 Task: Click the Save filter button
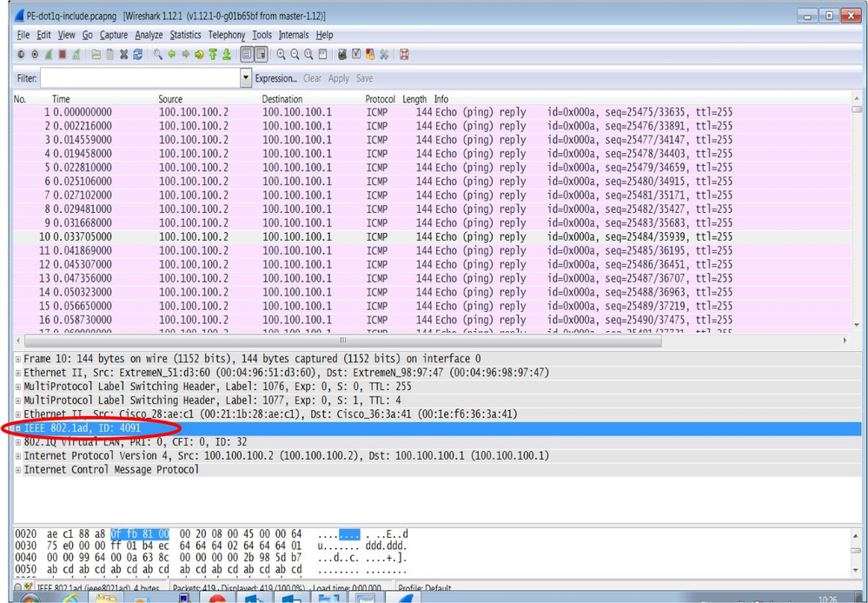click(364, 78)
